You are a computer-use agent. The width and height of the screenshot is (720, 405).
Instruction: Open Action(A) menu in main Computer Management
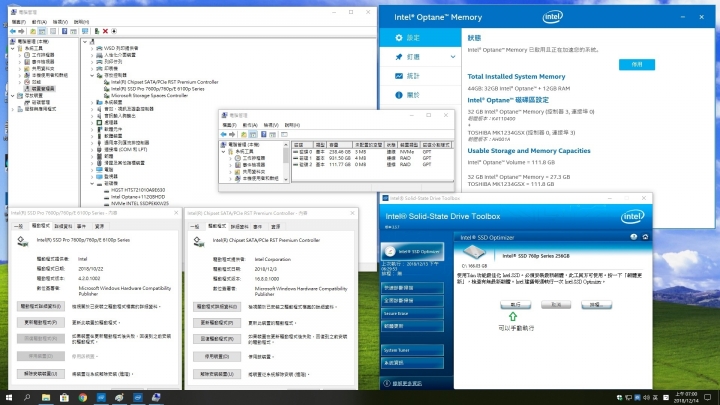coord(39,22)
